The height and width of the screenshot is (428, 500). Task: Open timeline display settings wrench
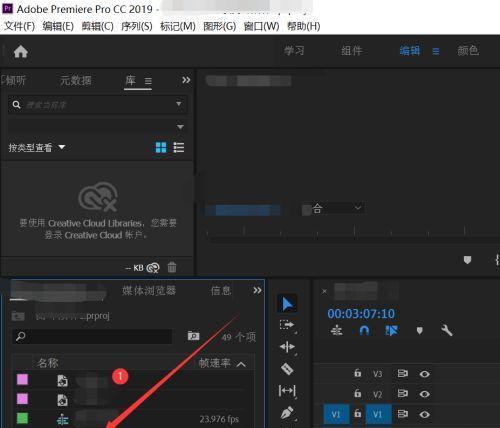pyautogui.click(x=447, y=331)
